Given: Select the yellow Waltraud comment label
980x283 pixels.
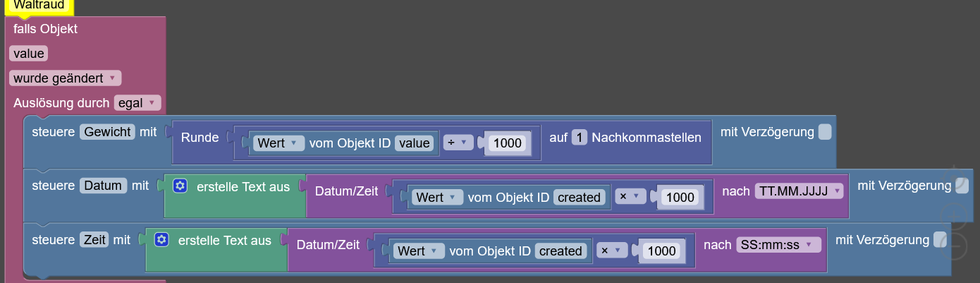Looking at the screenshot, I should pos(39,6).
